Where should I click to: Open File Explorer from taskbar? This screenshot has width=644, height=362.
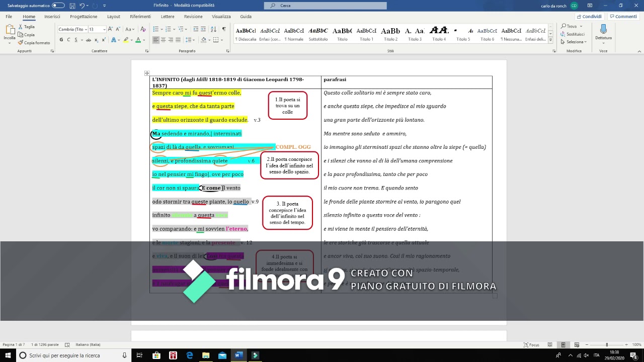(x=206, y=355)
